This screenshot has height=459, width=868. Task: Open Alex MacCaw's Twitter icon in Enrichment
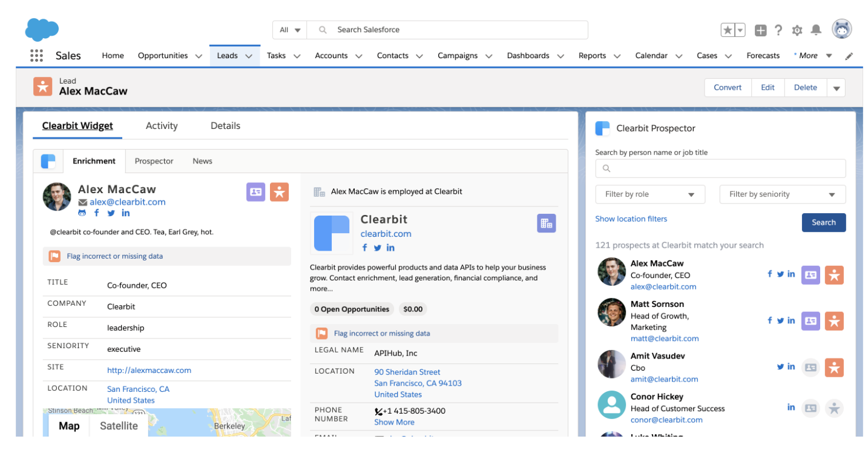click(111, 213)
